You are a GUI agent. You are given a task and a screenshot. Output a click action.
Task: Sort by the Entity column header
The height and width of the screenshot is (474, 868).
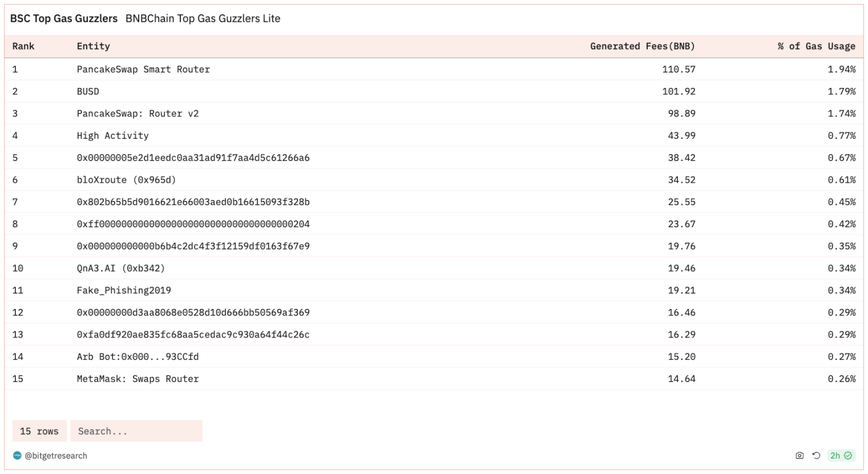click(x=94, y=46)
